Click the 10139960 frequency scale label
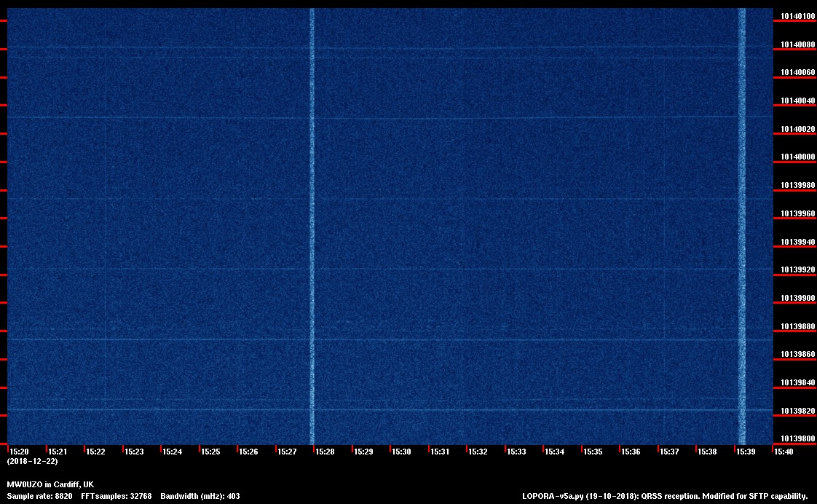817x504 pixels. tap(798, 214)
